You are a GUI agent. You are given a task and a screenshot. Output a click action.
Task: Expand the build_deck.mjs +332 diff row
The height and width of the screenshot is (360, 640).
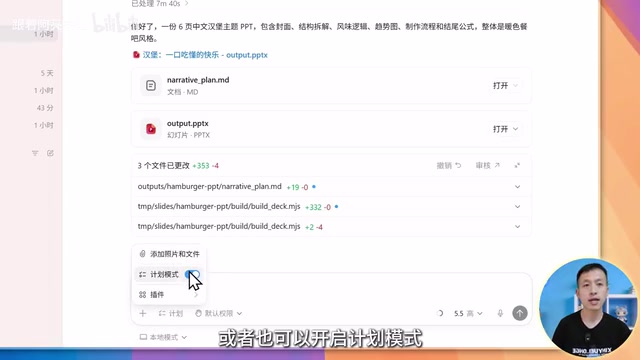coord(517,207)
